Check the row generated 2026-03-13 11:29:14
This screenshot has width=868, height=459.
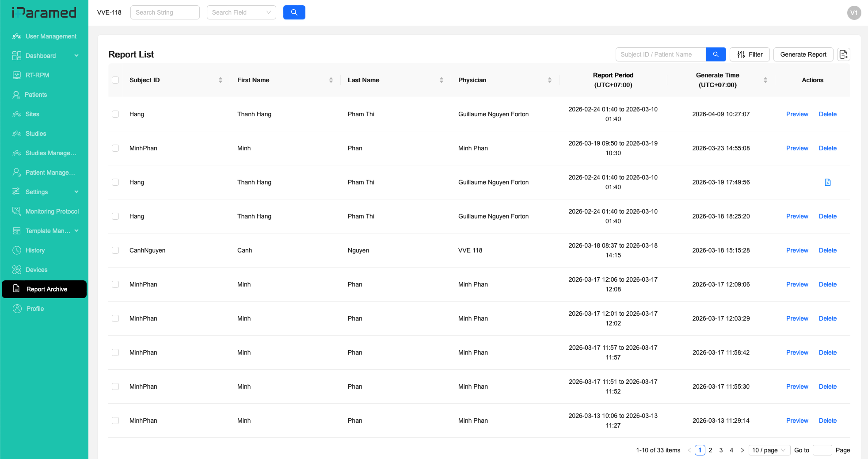point(115,421)
